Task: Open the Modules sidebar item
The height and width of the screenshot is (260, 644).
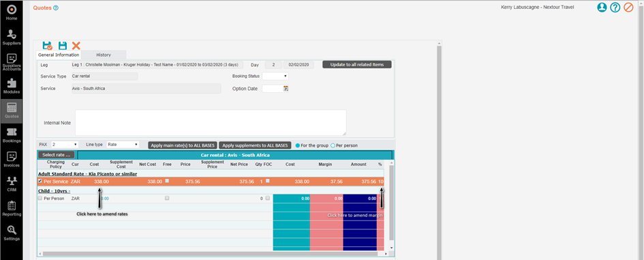Action: [x=12, y=85]
